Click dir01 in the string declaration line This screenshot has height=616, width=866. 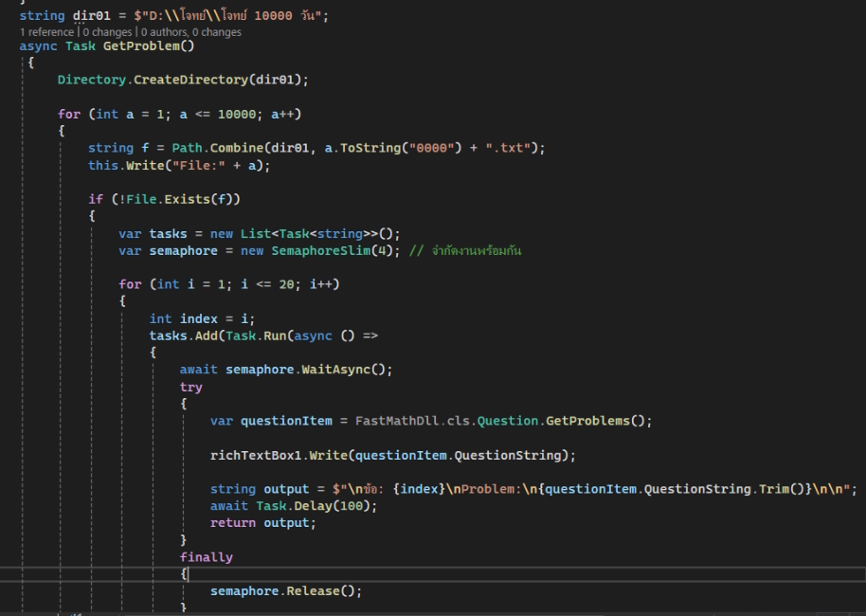(92, 15)
